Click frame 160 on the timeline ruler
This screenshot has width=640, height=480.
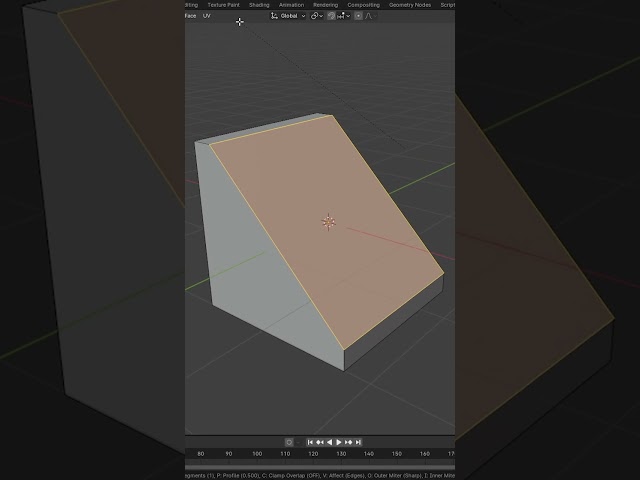pyautogui.click(x=424, y=453)
